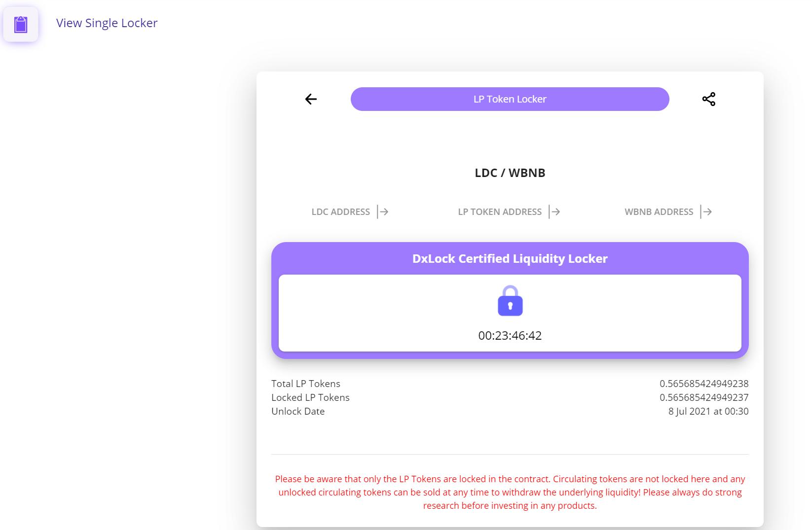Open the LP TOKEN ADDRESS link
Screen dimensions: 812x530
500,212
